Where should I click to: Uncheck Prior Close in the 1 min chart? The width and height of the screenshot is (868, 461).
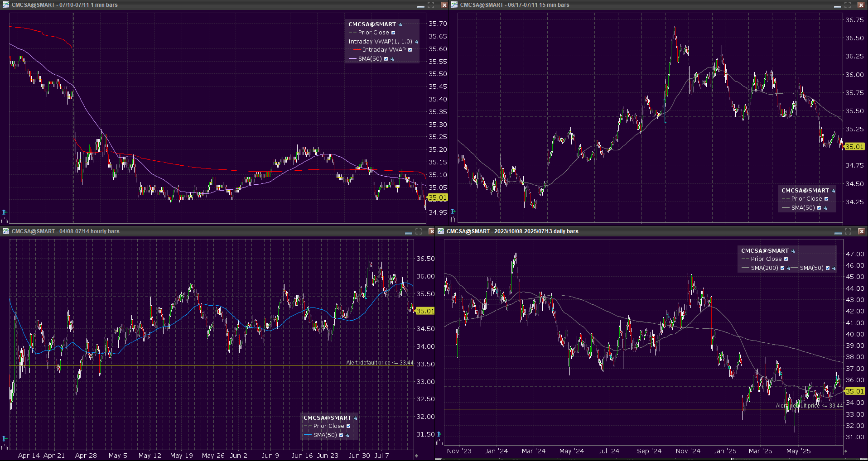pyautogui.click(x=393, y=33)
